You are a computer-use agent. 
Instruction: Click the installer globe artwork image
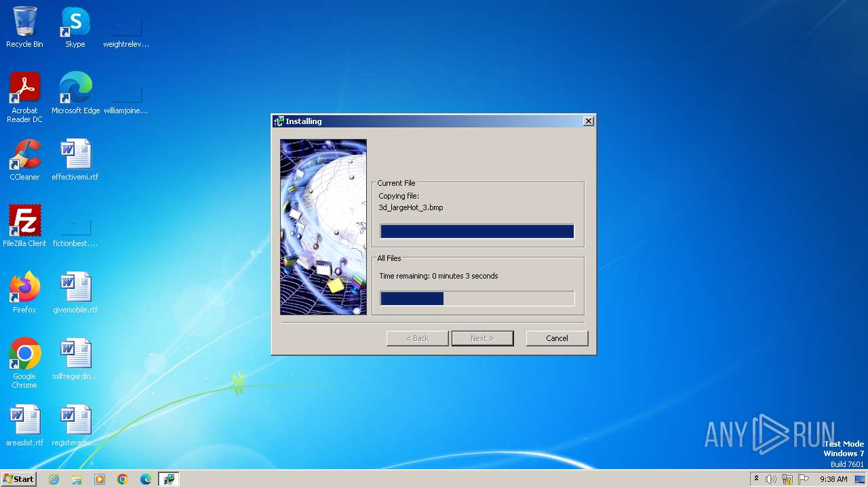323,227
